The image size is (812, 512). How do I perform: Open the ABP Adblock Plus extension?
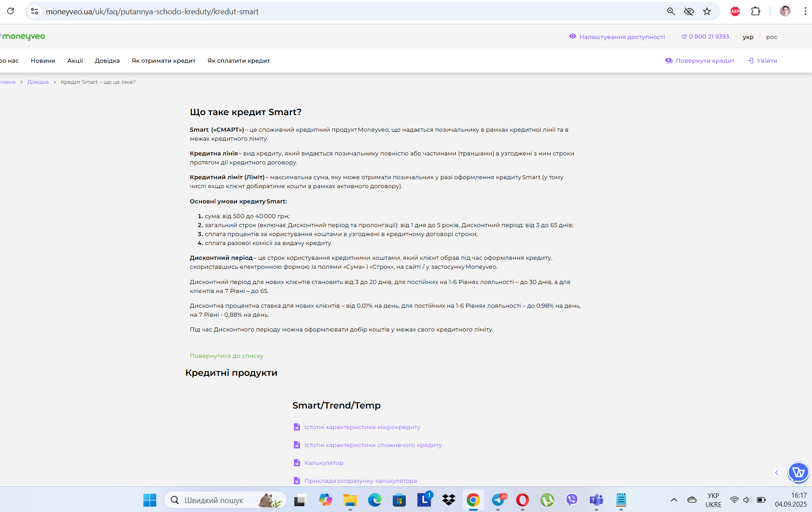coord(735,11)
